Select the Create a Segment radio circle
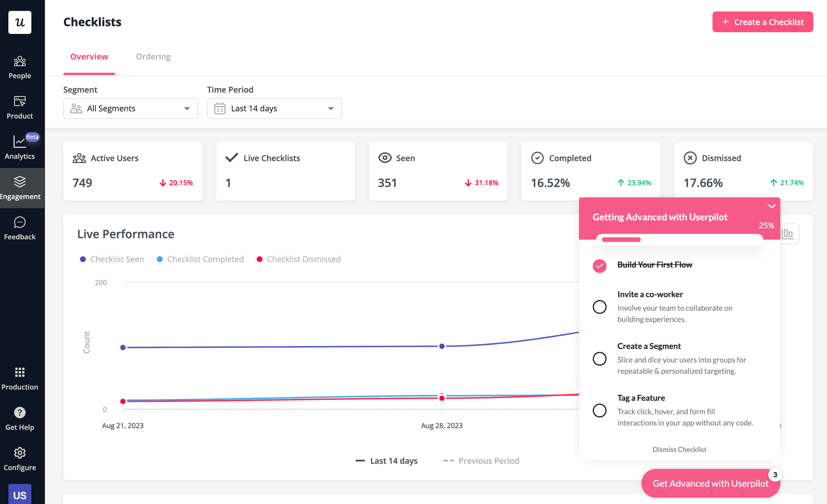Image resolution: width=827 pixels, height=504 pixels. click(599, 358)
